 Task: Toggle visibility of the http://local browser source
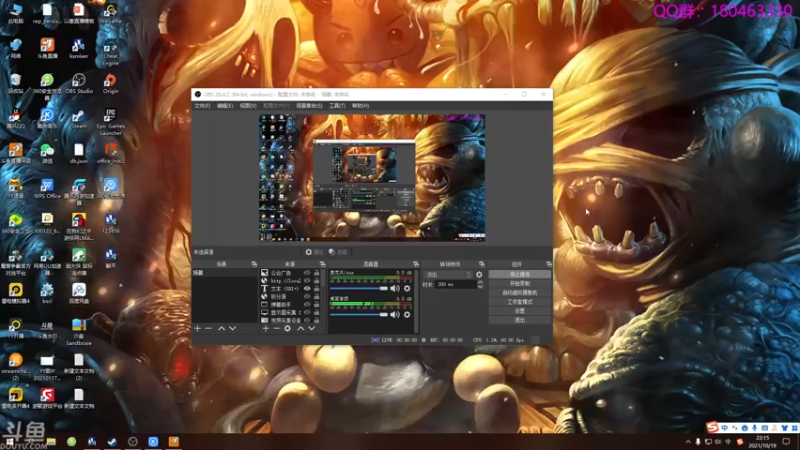tap(307, 281)
